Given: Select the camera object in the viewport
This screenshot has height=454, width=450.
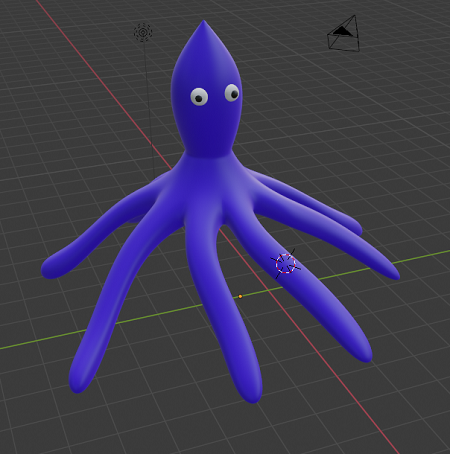Looking at the screenshot, I should pos(344,34).
